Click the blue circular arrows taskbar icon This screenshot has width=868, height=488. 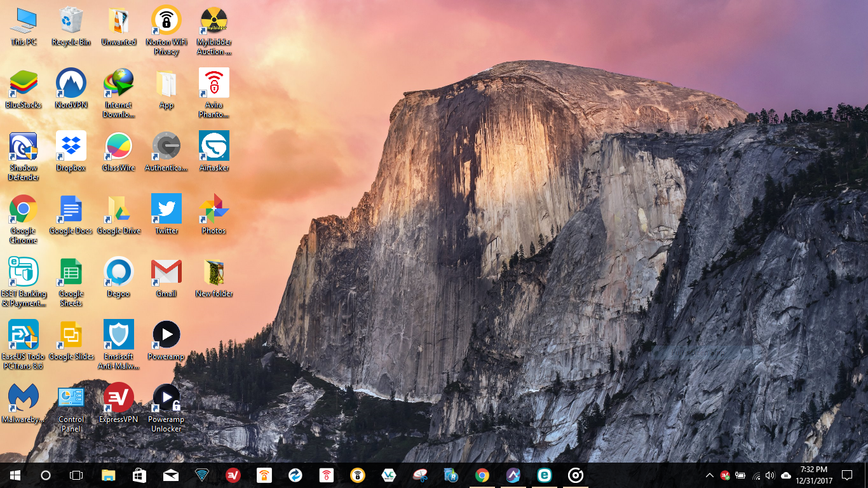coord(295,475)
